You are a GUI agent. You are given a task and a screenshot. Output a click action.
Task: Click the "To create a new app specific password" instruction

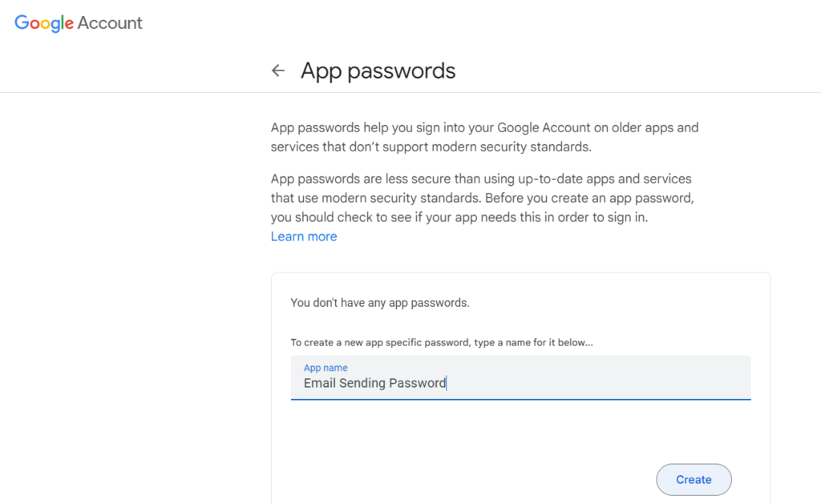click(x=442, y=342)
